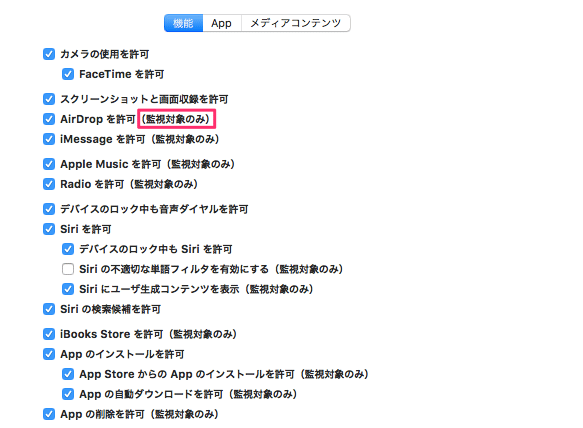The width and height of the screenshot is (583, 428).
Task: Uncheck AirDrop を許可 checkbox
Action: coord(49,119)
